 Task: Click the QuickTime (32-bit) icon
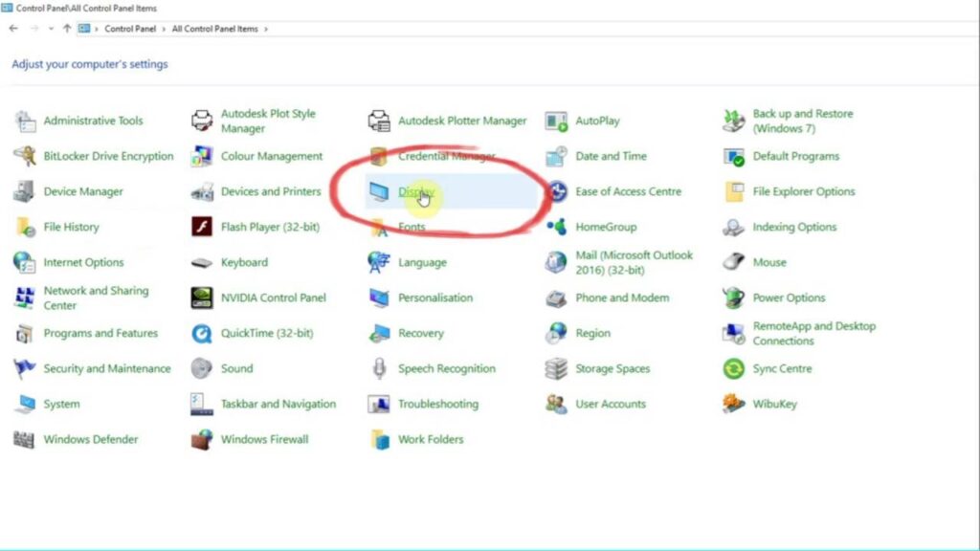coord(201,334)
